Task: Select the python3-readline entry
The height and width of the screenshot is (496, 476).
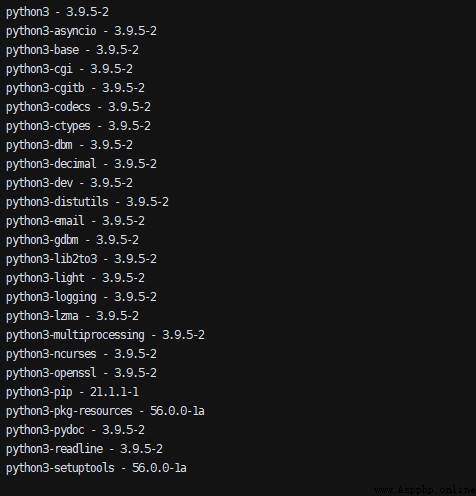Action: point(84,450)
